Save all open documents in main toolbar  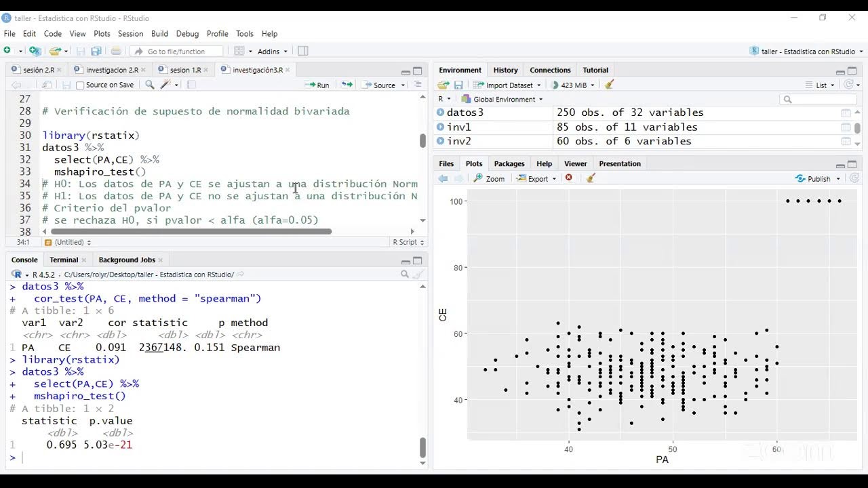[x=96, y=51]
